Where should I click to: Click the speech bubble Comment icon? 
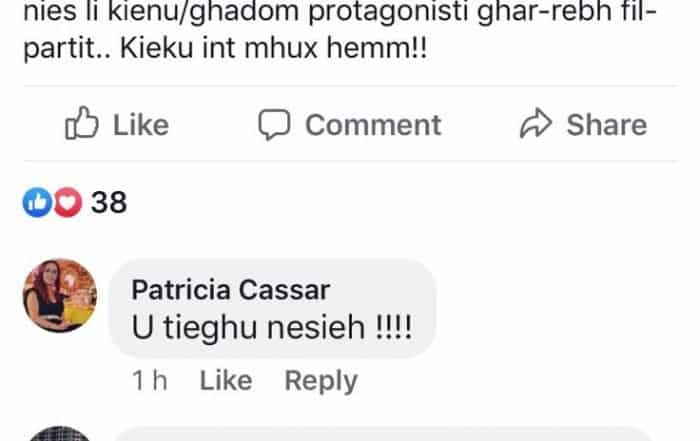click(x=274, y=124)
